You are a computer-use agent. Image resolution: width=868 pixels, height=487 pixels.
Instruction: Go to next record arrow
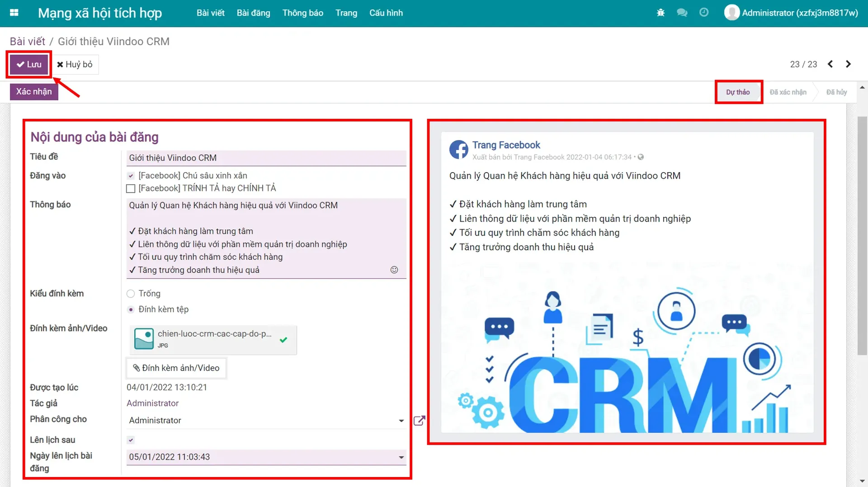(848, 64)
